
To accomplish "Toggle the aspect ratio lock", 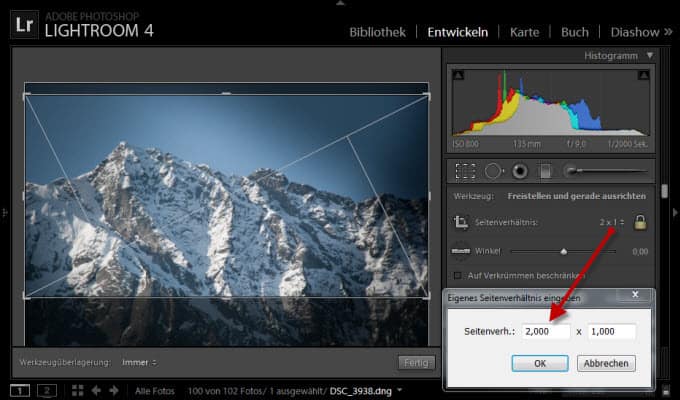I will pos(640,222).
